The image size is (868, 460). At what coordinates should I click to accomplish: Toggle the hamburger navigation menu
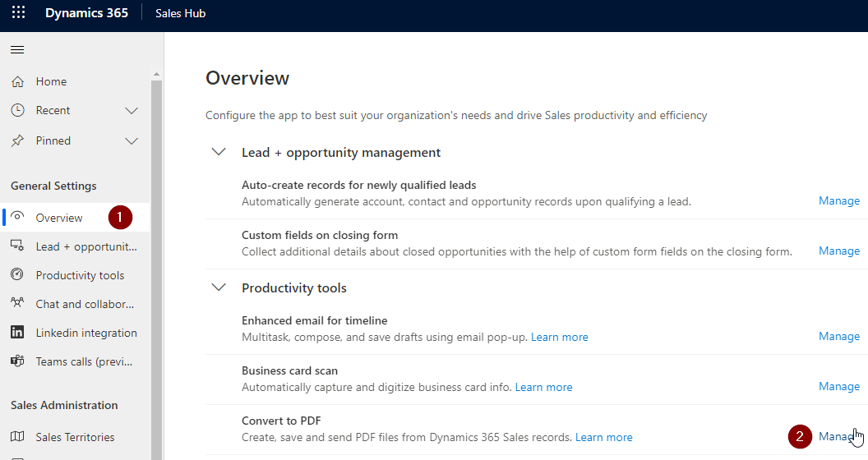point(17,50)
